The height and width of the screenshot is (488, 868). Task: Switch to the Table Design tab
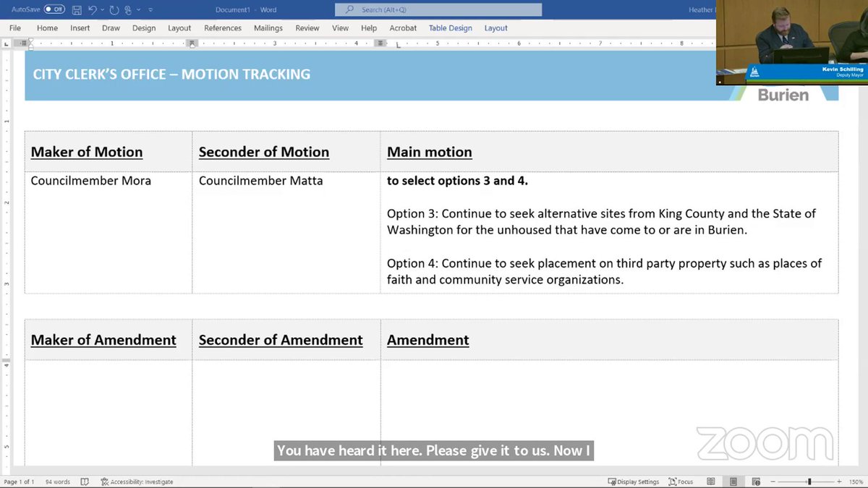[450, 28]
